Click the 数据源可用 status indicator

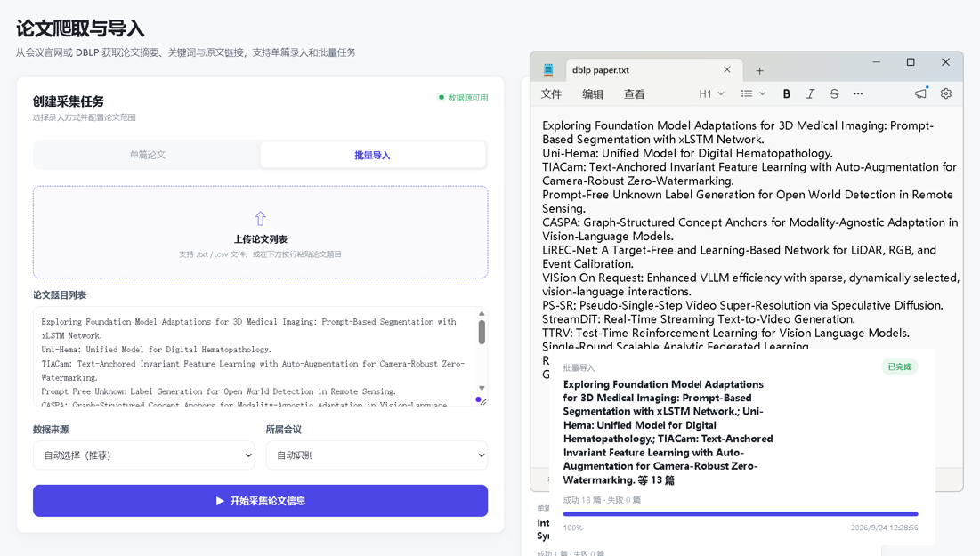463,98
